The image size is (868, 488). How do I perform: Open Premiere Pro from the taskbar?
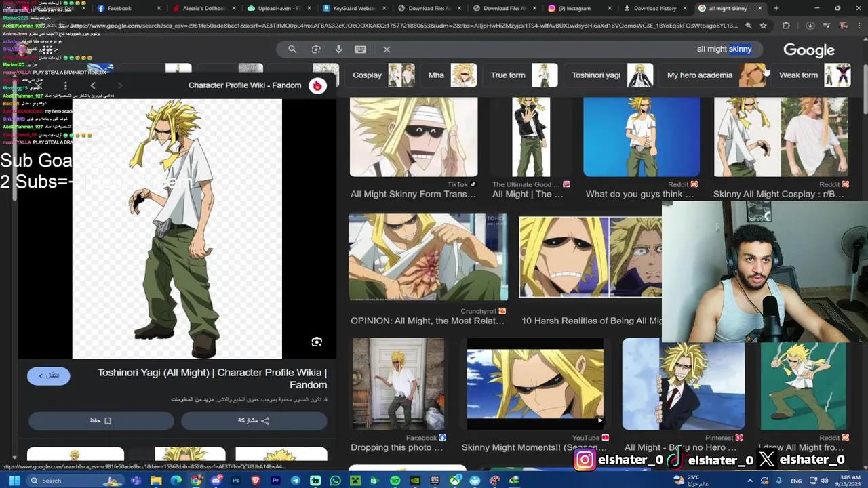[275, 481]
